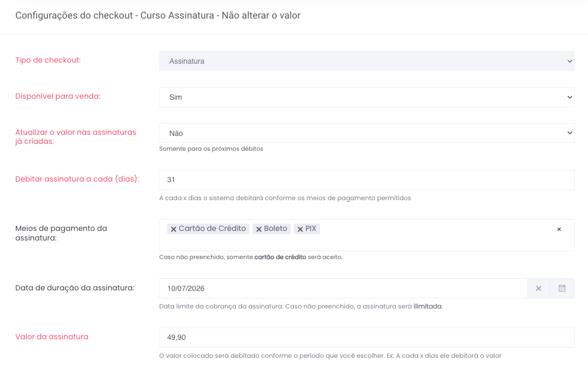
Task: Remove the PIX payment tag
Action: pyautogui.click(x=300, y=229)
